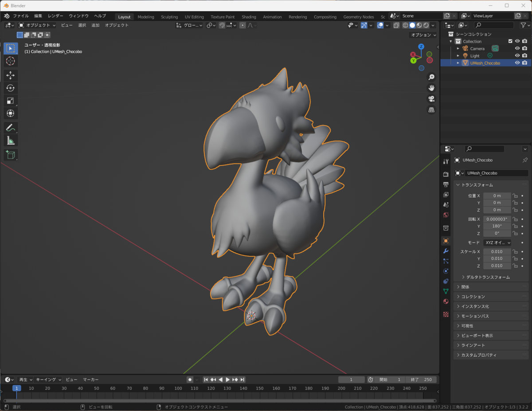Play the animation forward

228,380
